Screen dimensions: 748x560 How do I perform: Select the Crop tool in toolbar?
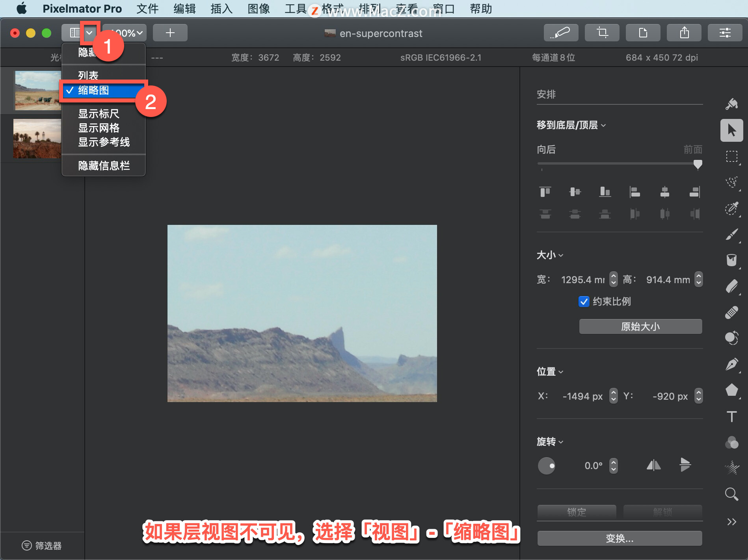602,33
